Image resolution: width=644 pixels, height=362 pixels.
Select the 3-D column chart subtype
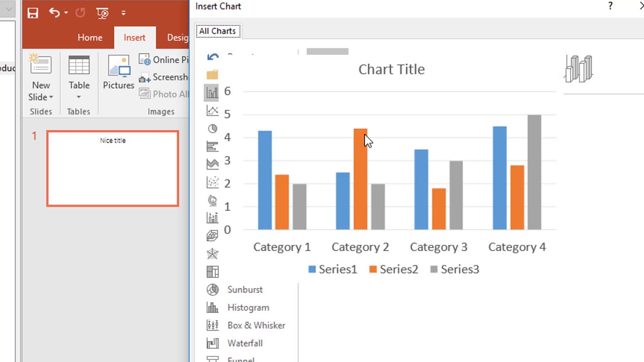(x=579, y=68)
